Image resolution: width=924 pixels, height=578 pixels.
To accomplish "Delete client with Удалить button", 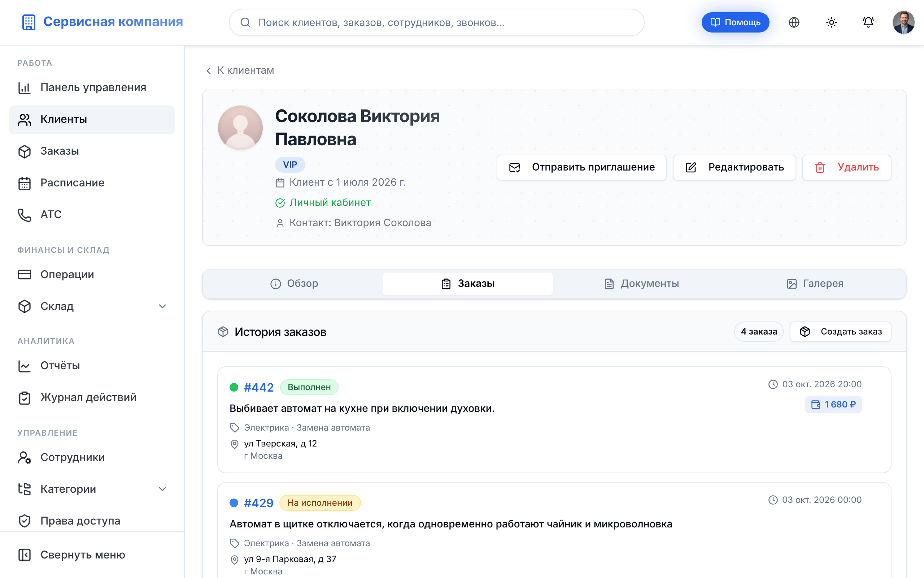I will coord(846,167).
